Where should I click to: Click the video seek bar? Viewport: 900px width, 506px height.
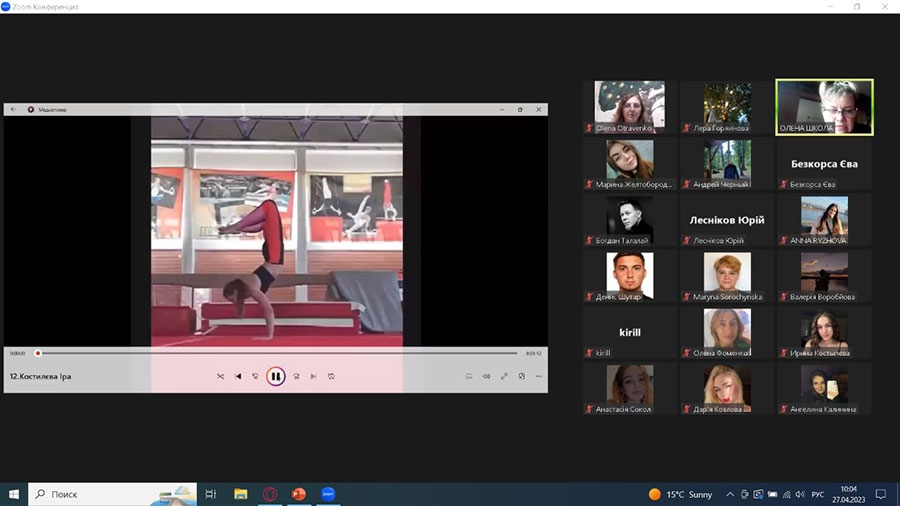coord(277,353)
